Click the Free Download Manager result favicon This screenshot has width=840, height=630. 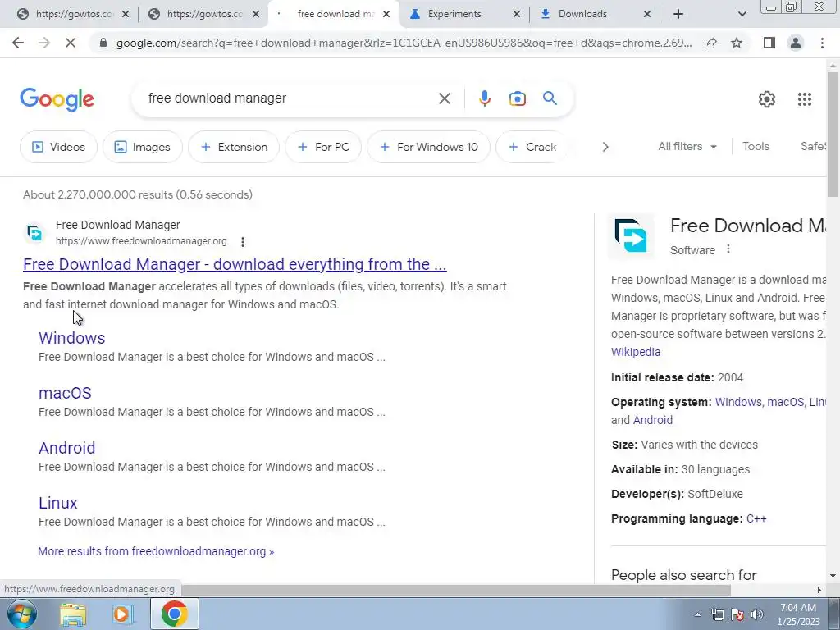tap(34, 233)
